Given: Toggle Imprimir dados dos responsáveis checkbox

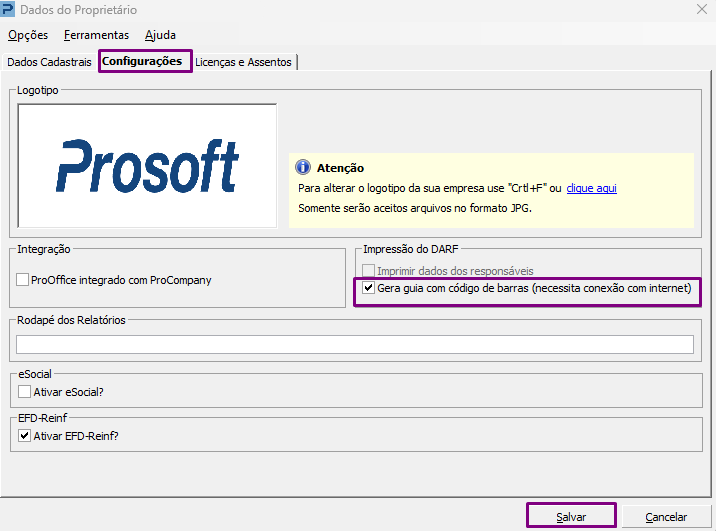Looking at the screenshot, I should point(369,271).
